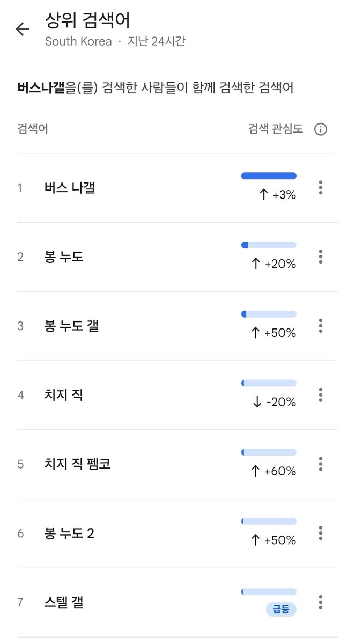The image size is (355, 644).
Task: Click the interest bar for 봉 누도
Action: pos(269,245)
